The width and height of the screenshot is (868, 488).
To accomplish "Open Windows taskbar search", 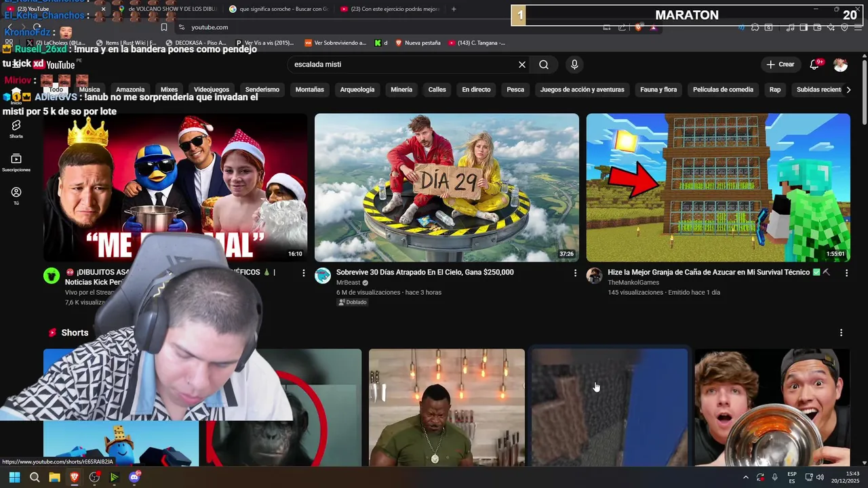I will coord(35,477).
